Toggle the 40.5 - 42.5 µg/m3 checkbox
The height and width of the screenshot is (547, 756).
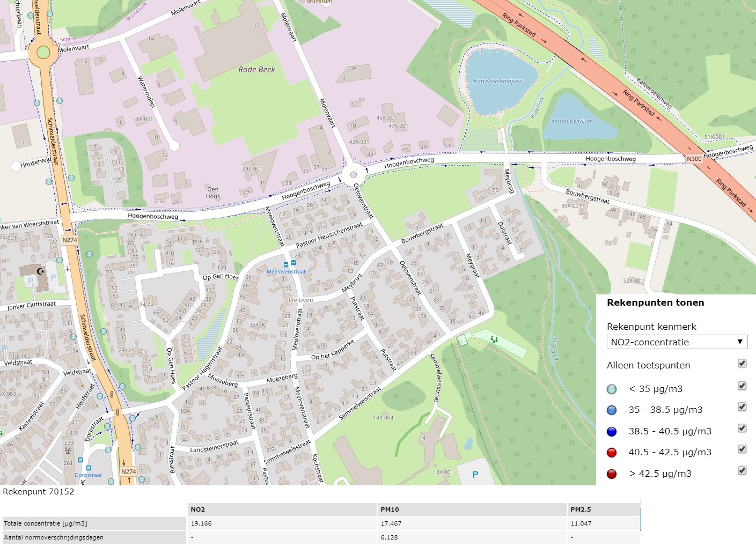pyautogui.click(x=742, y=449)
